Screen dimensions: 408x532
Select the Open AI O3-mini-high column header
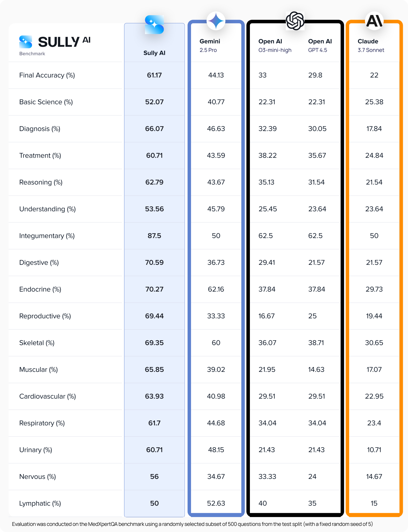point(275,45)
